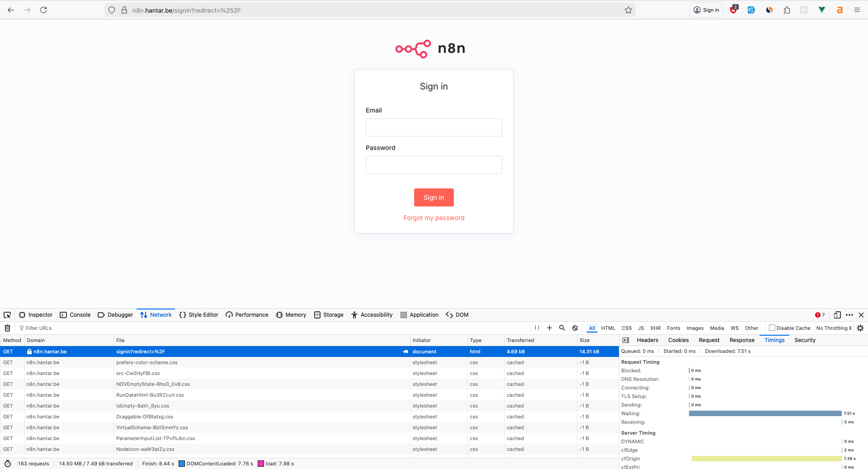Sort requests by Transferred column
The height and width of the screenshot is (469, 868).
pos(541,340)
